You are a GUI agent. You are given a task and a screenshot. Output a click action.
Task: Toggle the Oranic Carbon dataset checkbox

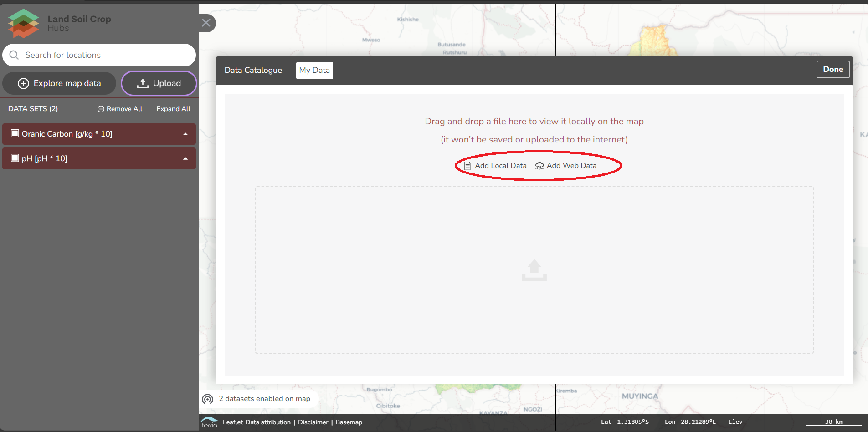pos(15,133)
